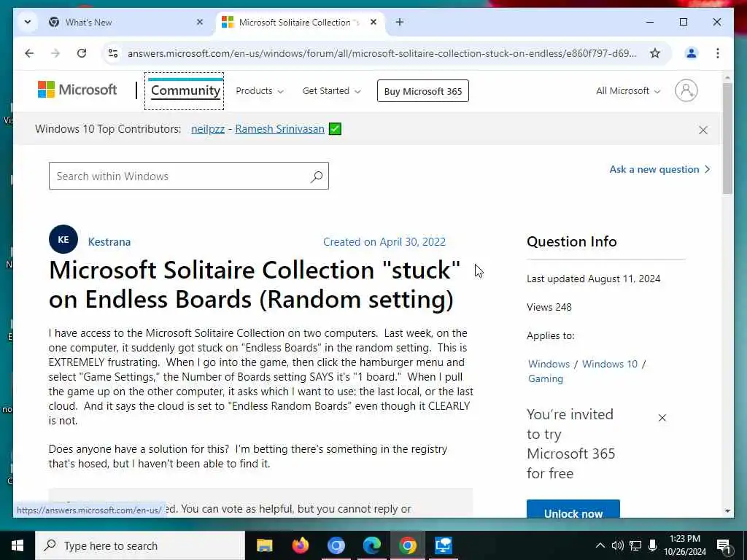Click the microphone tray icon
This screenshot has width=747, height=560.
tap(653, 545)
